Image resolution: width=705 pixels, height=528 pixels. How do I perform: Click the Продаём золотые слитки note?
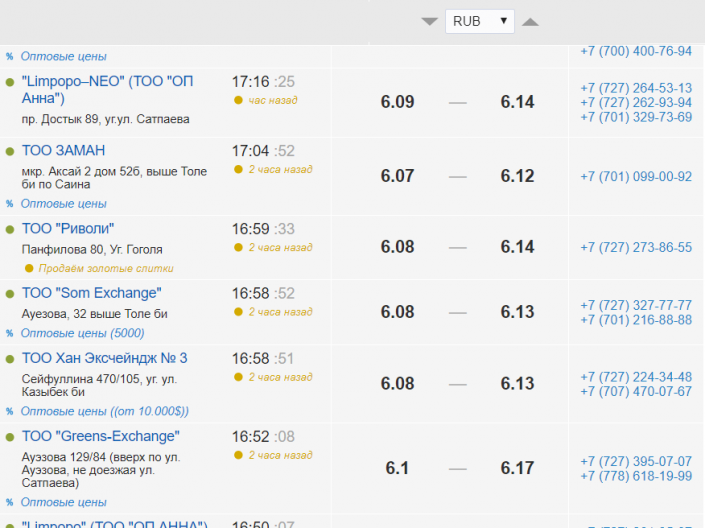click(105, 268)
